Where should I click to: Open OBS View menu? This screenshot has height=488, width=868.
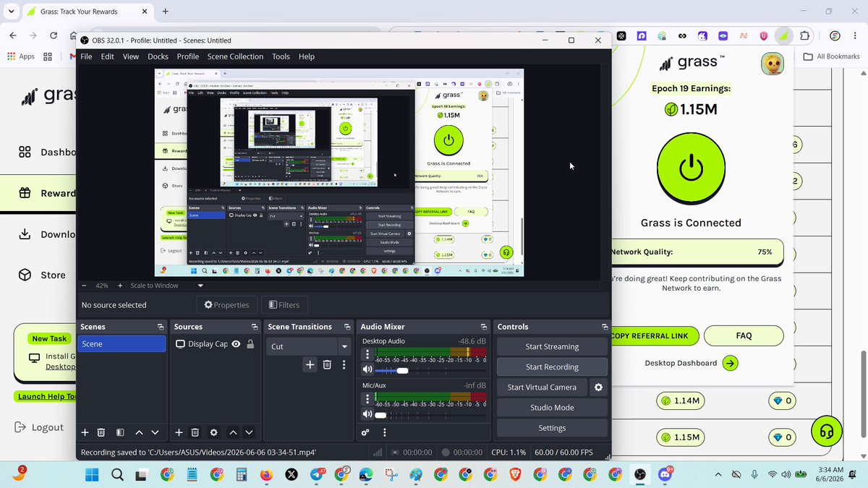coord(131,56)
